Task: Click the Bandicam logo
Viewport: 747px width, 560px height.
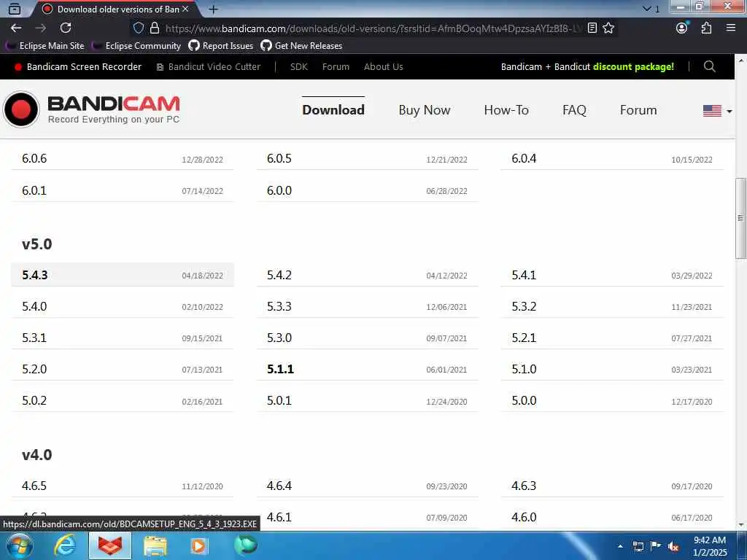Action: click(x=91, y=109)
